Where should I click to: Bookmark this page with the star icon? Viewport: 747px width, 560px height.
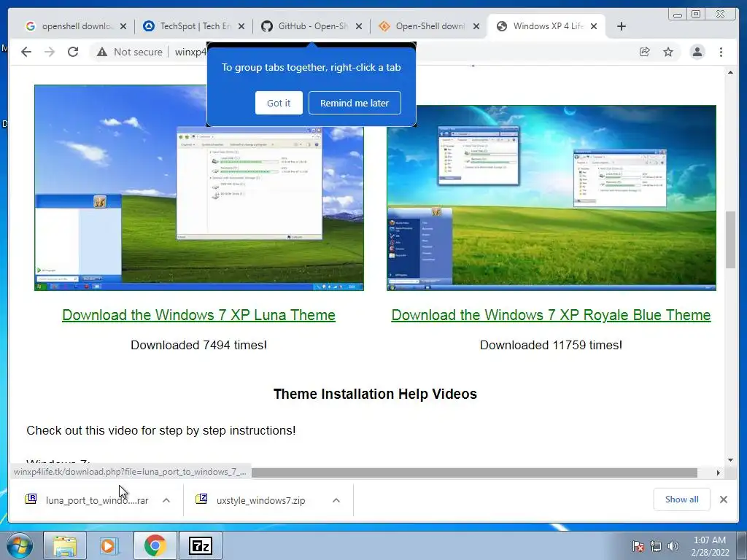pos(668,52)
